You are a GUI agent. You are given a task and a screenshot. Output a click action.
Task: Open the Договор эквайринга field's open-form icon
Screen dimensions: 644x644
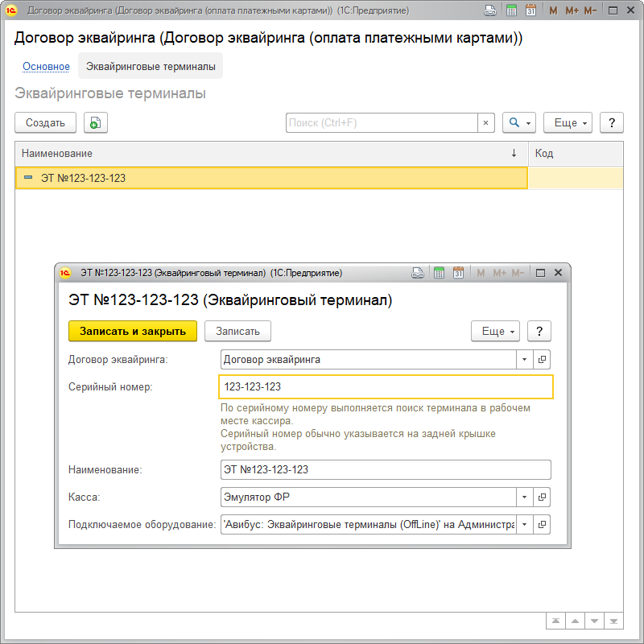[x=543, y=360]
